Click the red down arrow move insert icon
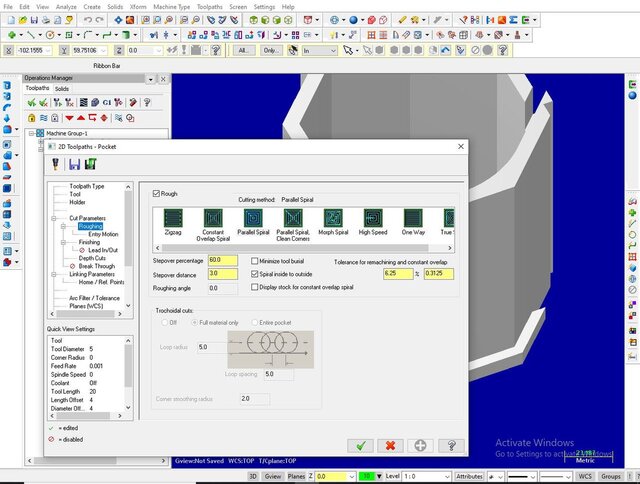Screen dimensions: 640x484 point(69,118)
